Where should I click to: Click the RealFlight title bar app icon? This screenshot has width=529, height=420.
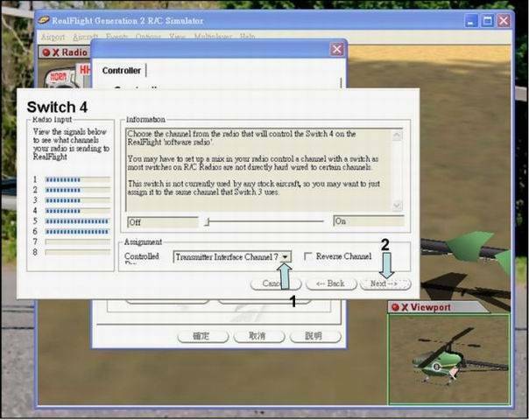[43, 20]
